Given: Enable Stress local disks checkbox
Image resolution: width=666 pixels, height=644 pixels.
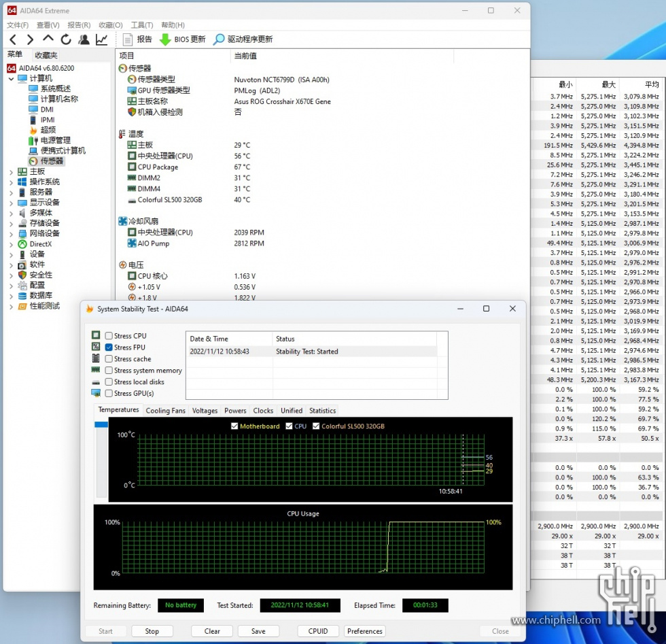Looking at the screenshot, I should tap(109, 382).
